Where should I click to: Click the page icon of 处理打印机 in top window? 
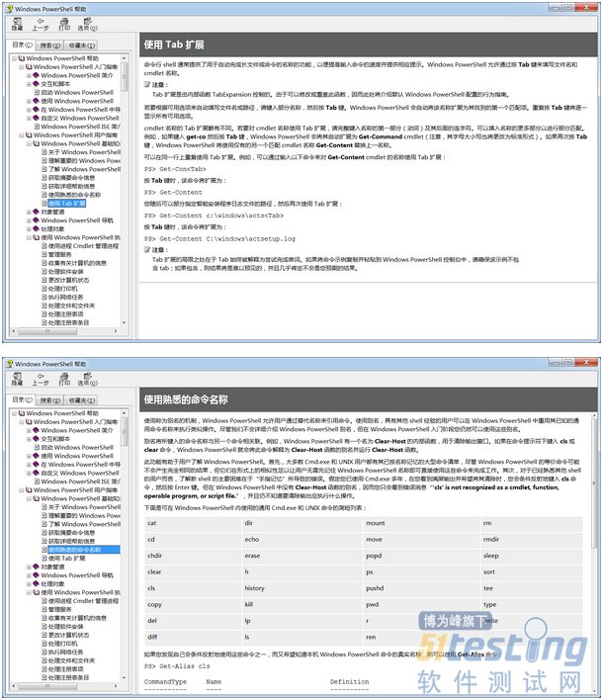[x=44, y=289]
